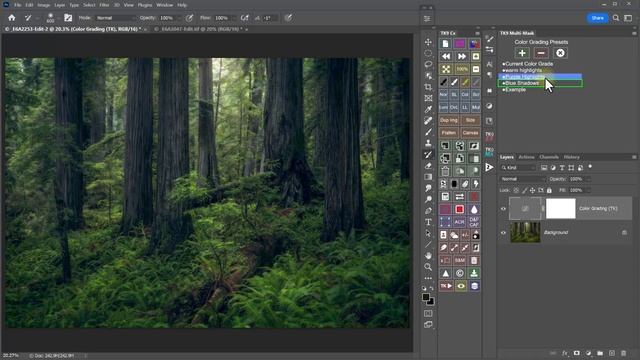Open the File menu
This screenshot has width=640, height=360.
pos(18,5)
